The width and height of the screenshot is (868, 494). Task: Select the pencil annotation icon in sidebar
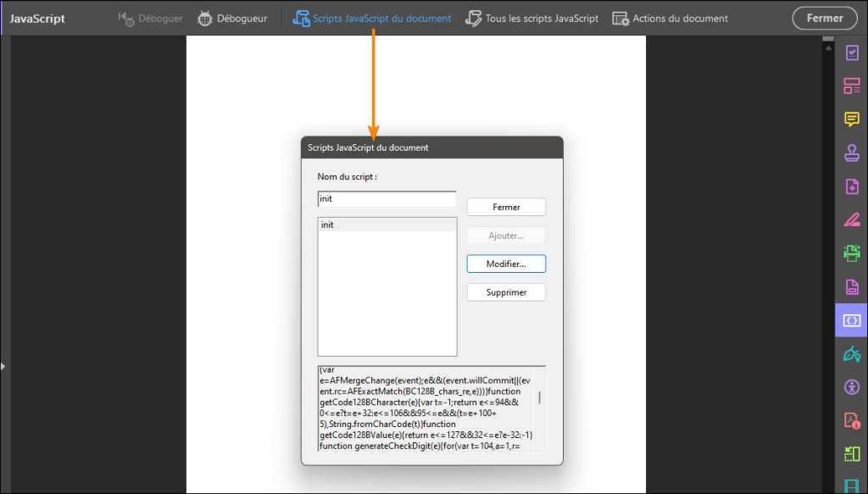[851, 220]
